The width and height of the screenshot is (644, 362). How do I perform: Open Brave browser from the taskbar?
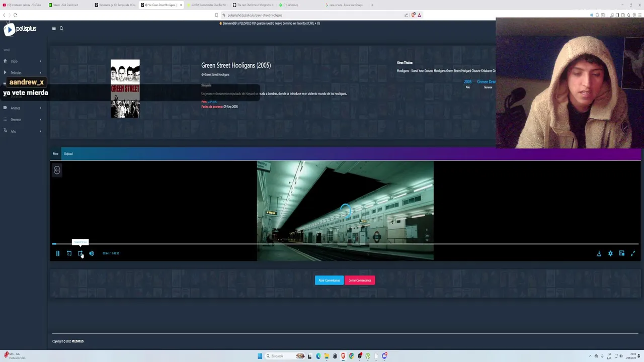point(343,356)
